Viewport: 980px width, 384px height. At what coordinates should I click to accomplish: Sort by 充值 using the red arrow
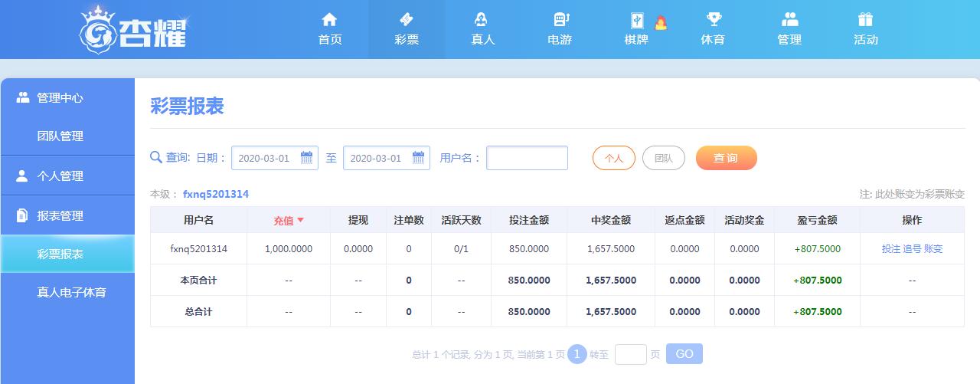tap(300, 220)
